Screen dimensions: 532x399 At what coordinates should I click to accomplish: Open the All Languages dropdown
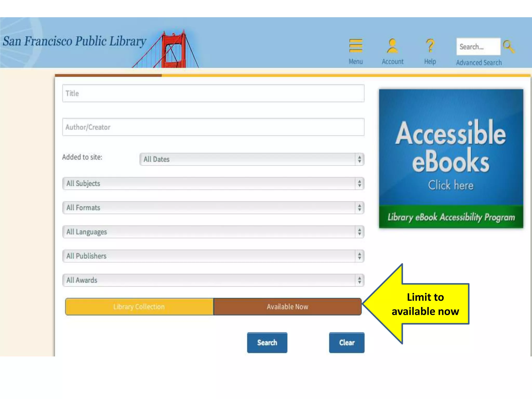click(x=213, y=232)
